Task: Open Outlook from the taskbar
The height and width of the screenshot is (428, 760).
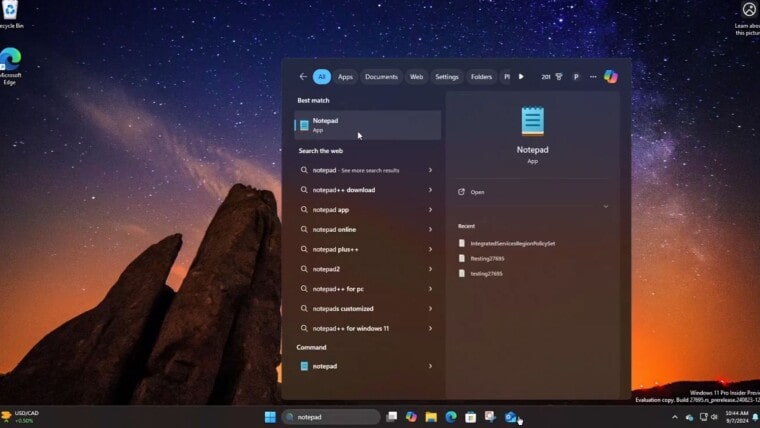Action: coord(510,417)
